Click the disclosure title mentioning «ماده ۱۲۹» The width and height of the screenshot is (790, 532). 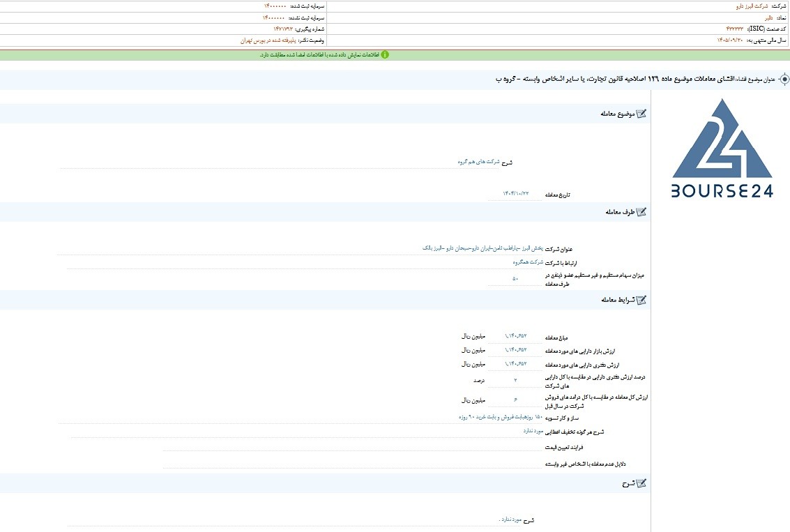(x=616, y=79)
